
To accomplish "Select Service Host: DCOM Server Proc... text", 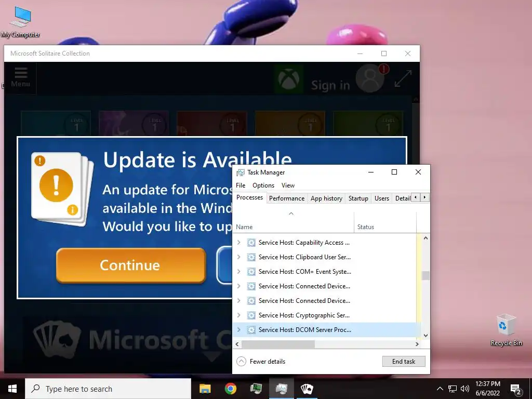I will click(x=304, y=329).
